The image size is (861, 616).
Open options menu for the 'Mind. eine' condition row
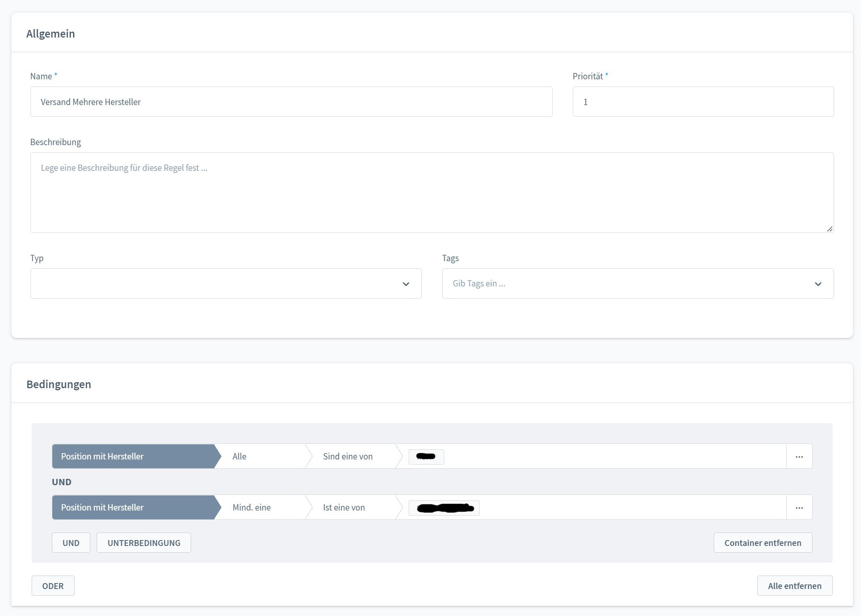tap(799, 507)
